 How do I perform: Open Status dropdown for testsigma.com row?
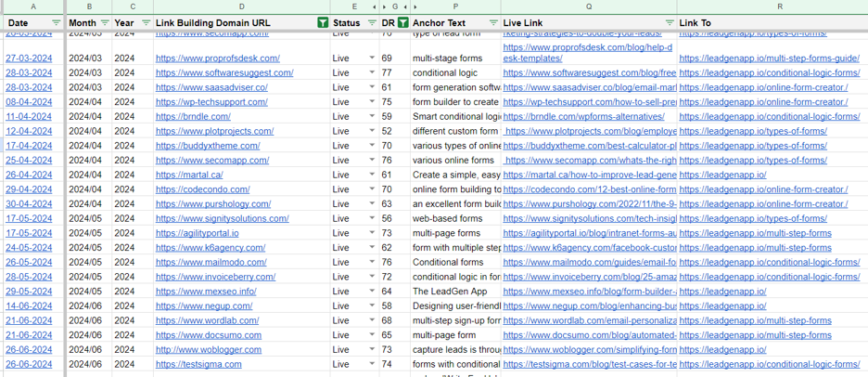point(372,364)
